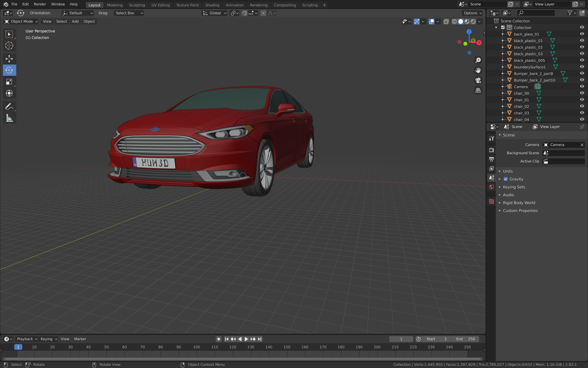This screenshot has height=368, width=588.
Task: Switch to Wireframe viewport shading
Action: click(x=454, y=21)
